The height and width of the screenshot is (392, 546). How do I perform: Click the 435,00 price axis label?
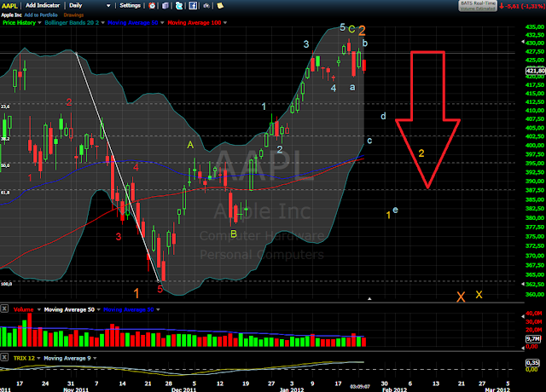coord(535,26)
